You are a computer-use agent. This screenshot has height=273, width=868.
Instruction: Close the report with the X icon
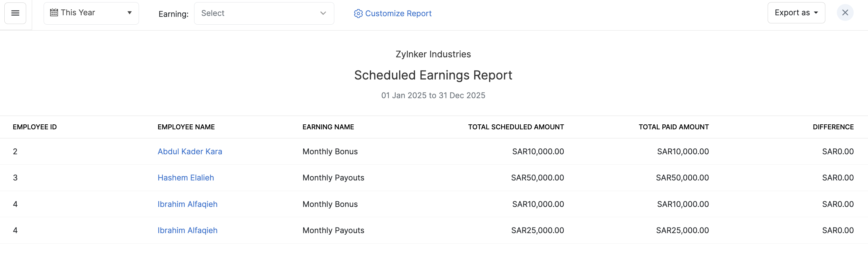pos(845,13)
